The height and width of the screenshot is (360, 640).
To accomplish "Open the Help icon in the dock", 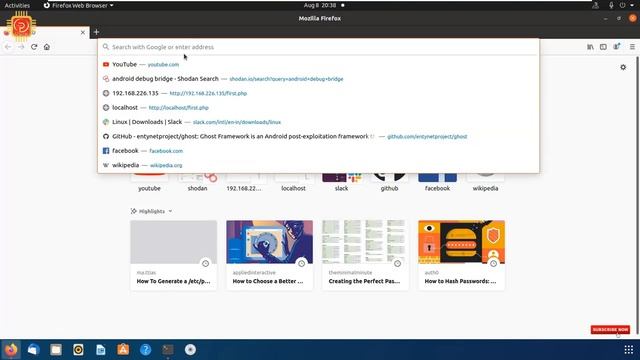I will click(x=146, y=350).
